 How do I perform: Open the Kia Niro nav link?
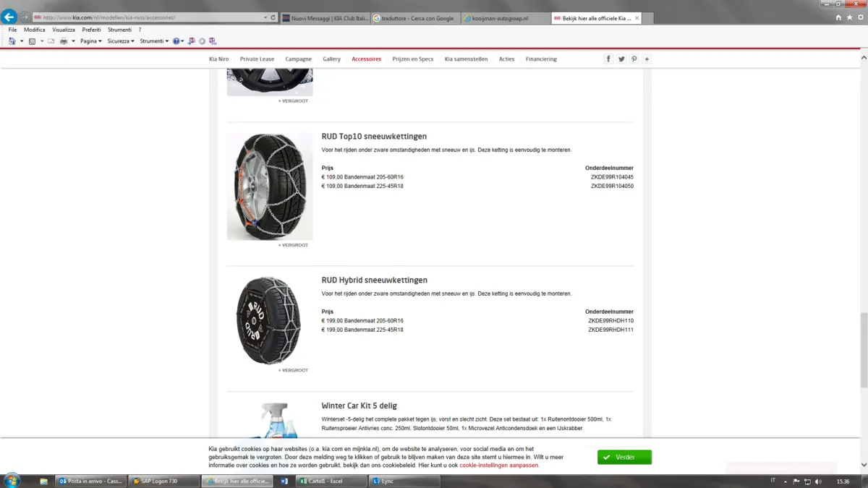[x=218, y=59]
